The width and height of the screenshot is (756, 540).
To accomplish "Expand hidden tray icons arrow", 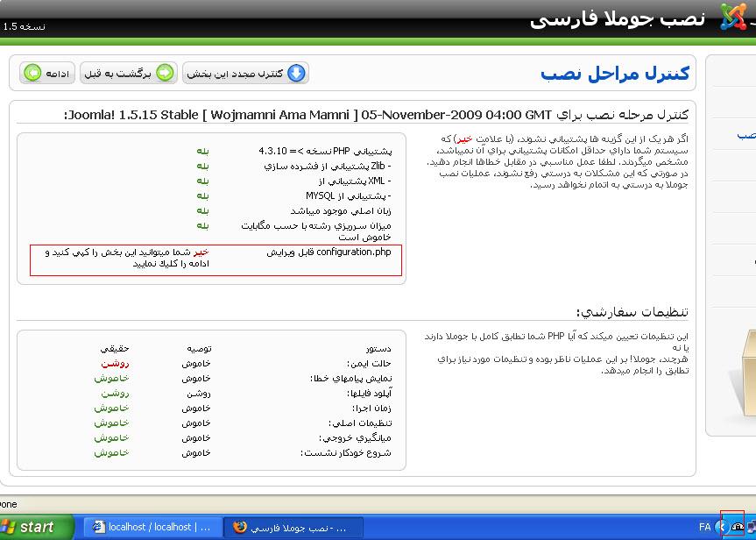I will tap(722, 527).
